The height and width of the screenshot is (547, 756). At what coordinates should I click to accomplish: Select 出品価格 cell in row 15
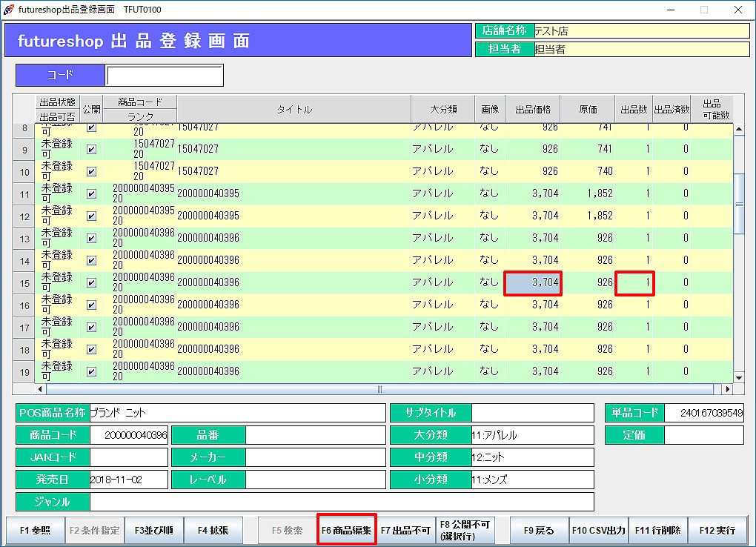tap(533, 283)
